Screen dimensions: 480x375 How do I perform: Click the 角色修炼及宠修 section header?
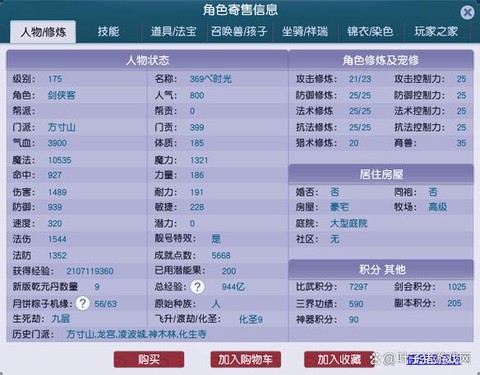pyautogui.click(x=381, y=60)
